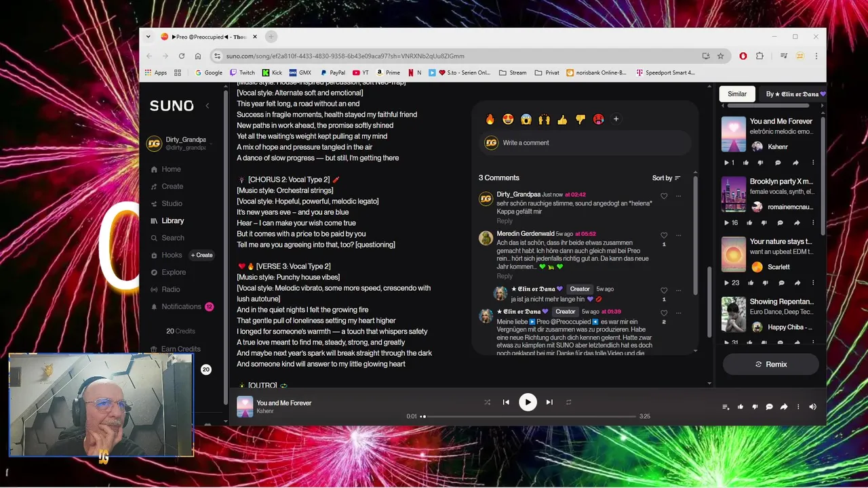Add hot face emoji reaction
This screenshot has height=488, width=868.
[598, 119]
